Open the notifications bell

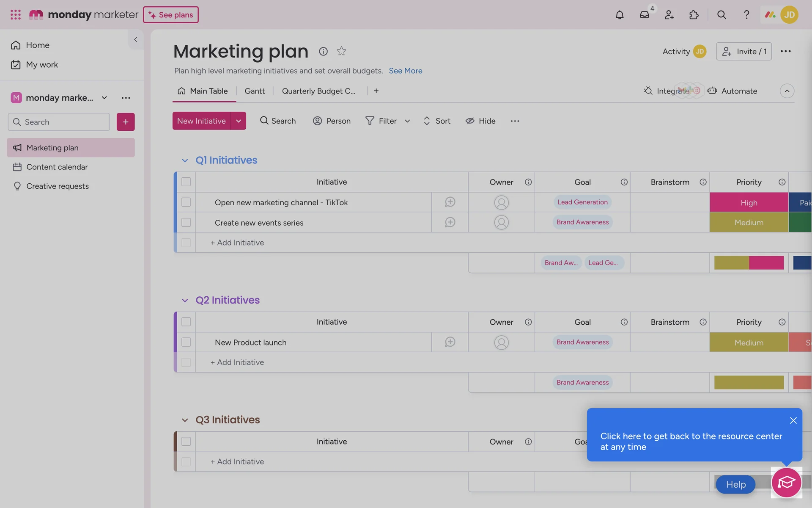tap(620, 15)
